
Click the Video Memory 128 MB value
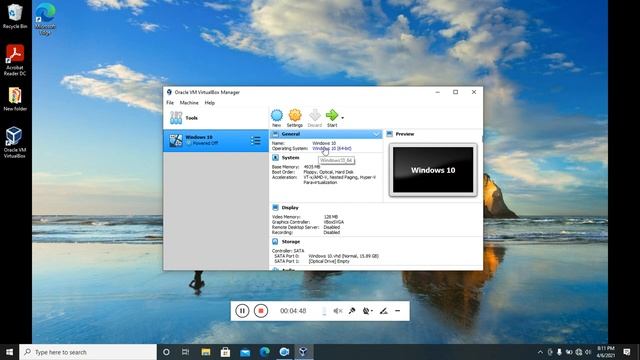tap(331, 217)
